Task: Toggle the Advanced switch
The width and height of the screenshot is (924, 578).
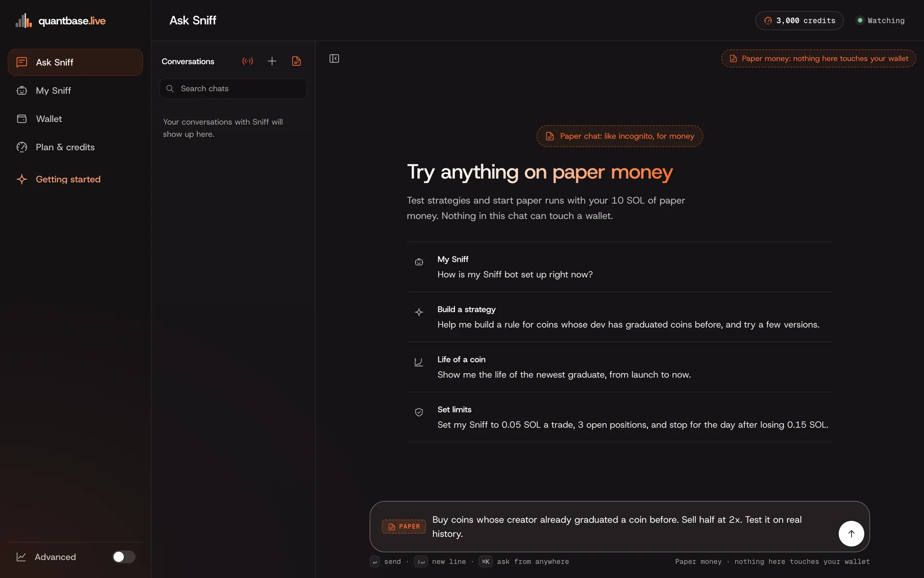Action: pos(124,557)
